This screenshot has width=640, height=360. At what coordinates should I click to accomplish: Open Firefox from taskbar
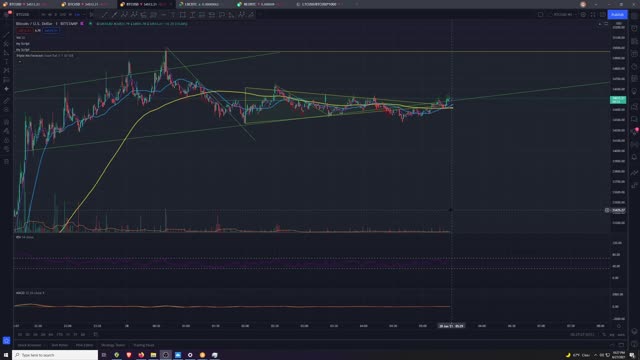tap(141, 355)
